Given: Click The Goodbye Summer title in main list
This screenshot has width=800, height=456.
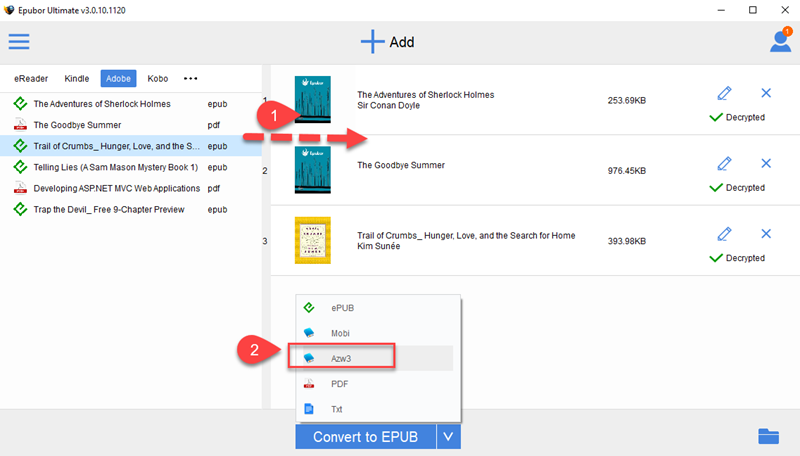Looking at the screenshot, I should (x=401, y=165).
